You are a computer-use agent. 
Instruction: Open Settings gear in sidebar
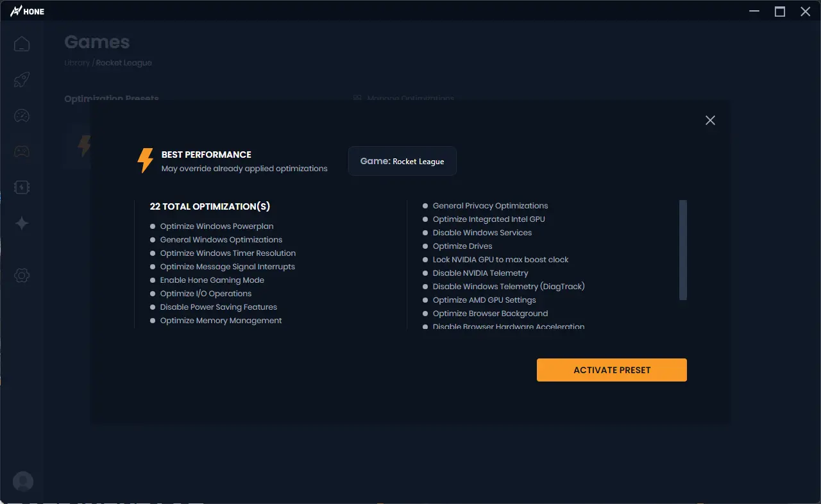pyautogui.click(x=22, y=276)
